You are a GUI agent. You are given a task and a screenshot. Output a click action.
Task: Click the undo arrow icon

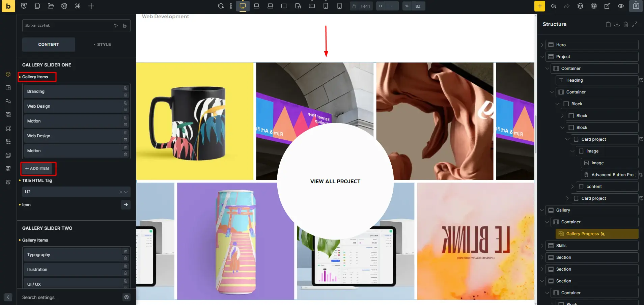click(x=553, y=6)
